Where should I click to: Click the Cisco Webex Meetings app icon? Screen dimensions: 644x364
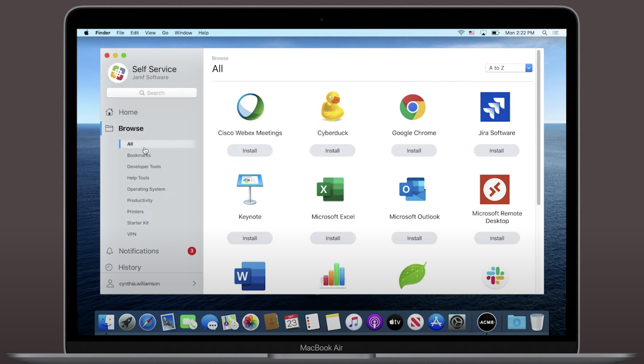[250, 107]
